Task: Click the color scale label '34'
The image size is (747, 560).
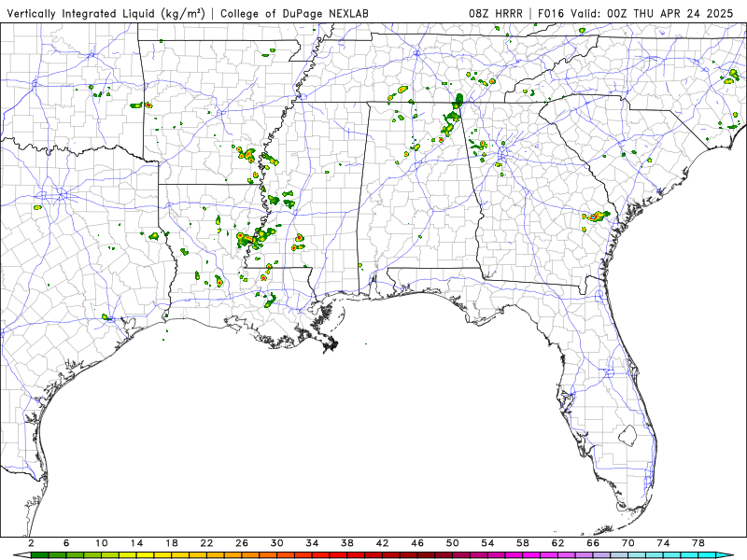Action: [313, 543]
